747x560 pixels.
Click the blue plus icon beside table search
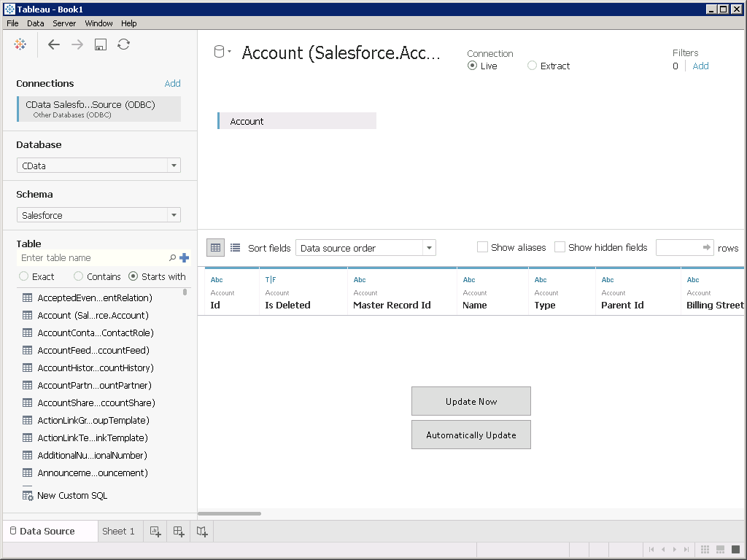pos(184,257)
